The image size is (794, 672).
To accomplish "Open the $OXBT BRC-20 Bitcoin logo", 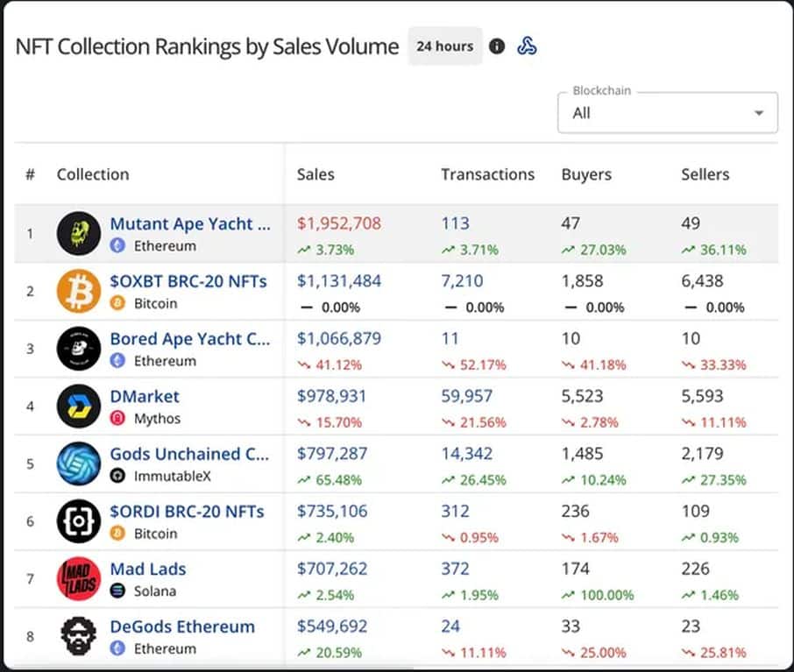I will [79, 291].
